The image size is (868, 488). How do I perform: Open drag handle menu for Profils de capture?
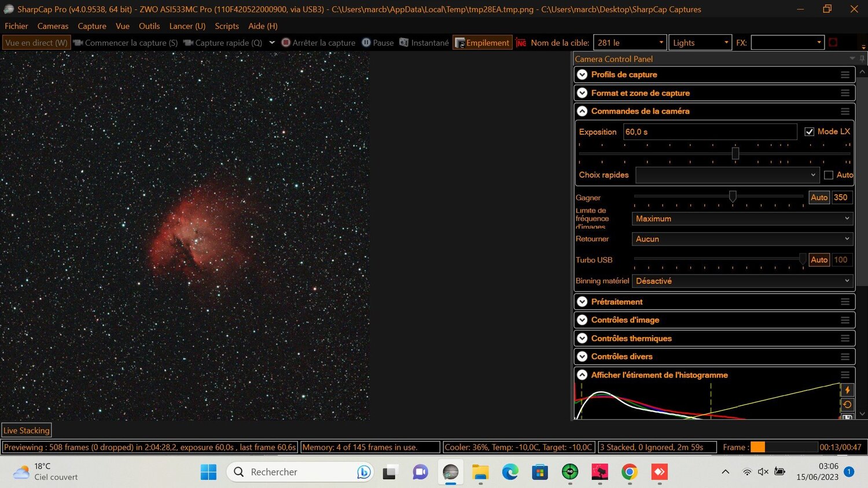845,75
